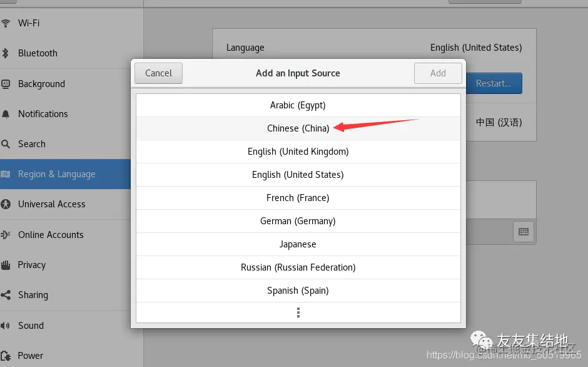Select Spanish (Spain) input source
The width and height of the screenshot is (588, 367).
pyautogui.click(x=298, y=291)
